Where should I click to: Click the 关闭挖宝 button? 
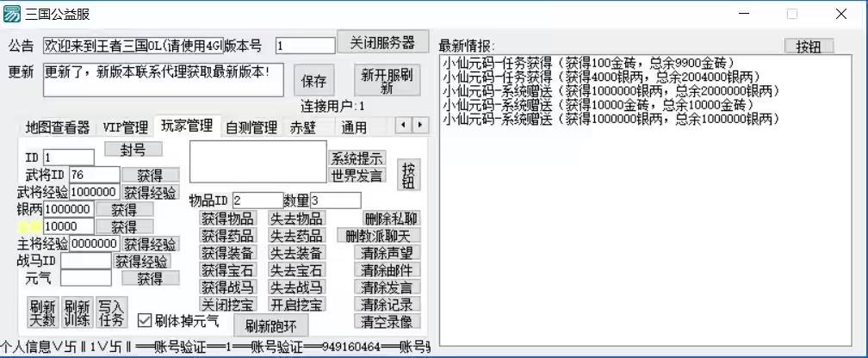[227, 304]
